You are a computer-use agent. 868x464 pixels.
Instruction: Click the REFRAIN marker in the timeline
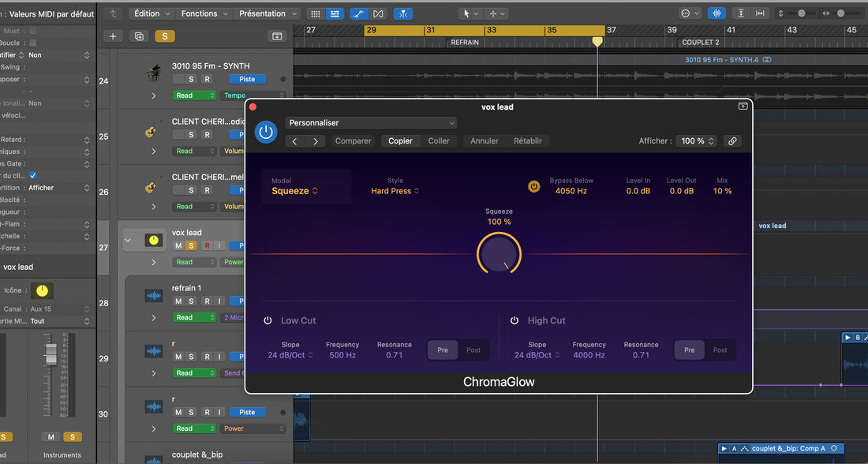(465, 42)
